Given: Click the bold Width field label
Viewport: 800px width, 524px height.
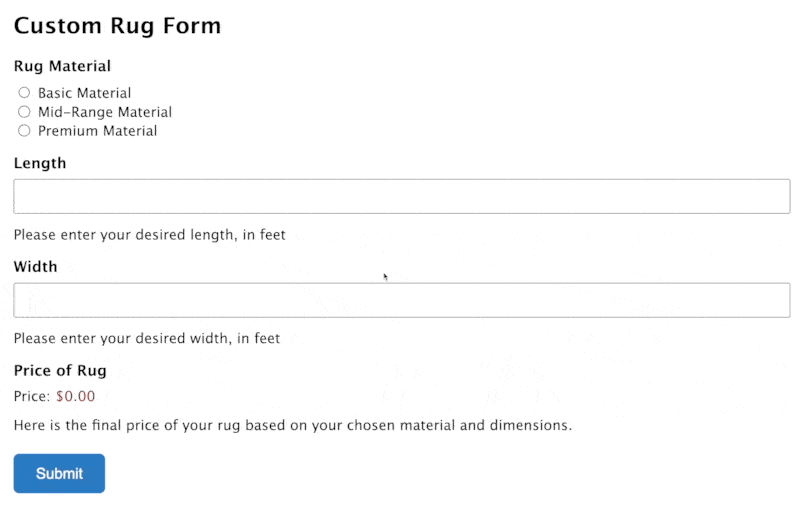Looking at the screenshot, I should 36,267.
